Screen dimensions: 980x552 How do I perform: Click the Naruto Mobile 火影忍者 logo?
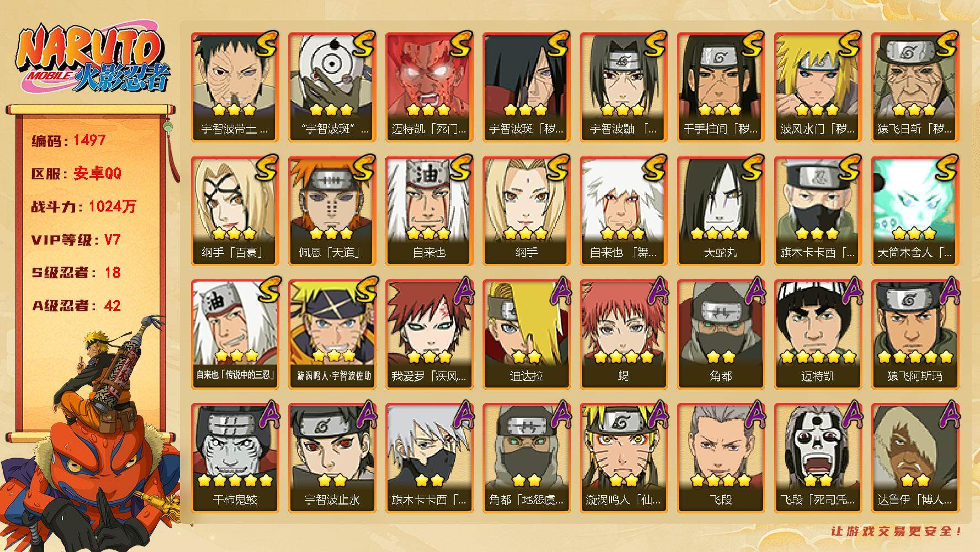click(92, 59)
